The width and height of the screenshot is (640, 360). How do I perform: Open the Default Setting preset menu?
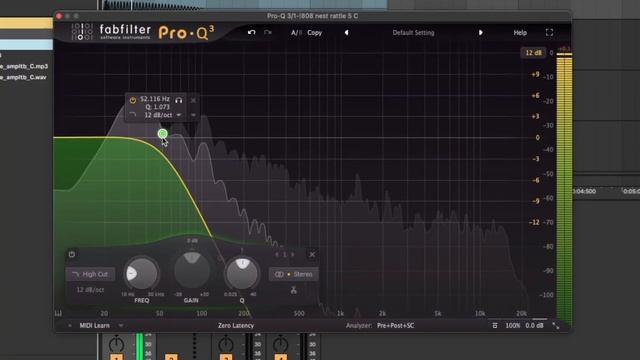click(413, 33)
